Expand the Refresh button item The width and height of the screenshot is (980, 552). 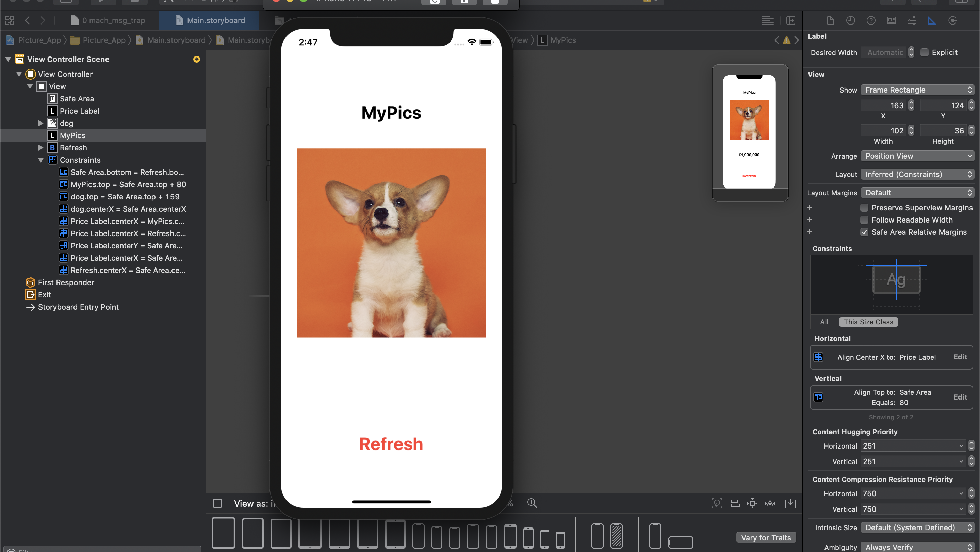tap(41, 148)
